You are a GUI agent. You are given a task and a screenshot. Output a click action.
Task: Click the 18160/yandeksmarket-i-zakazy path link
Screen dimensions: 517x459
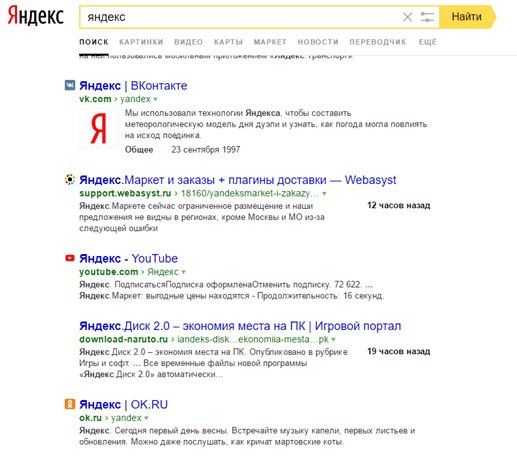250,193
